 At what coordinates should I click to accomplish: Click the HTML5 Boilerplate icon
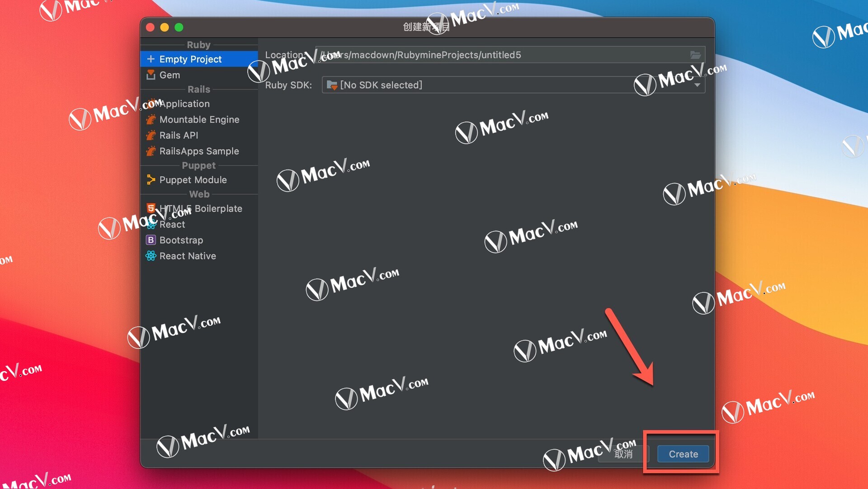151,208
